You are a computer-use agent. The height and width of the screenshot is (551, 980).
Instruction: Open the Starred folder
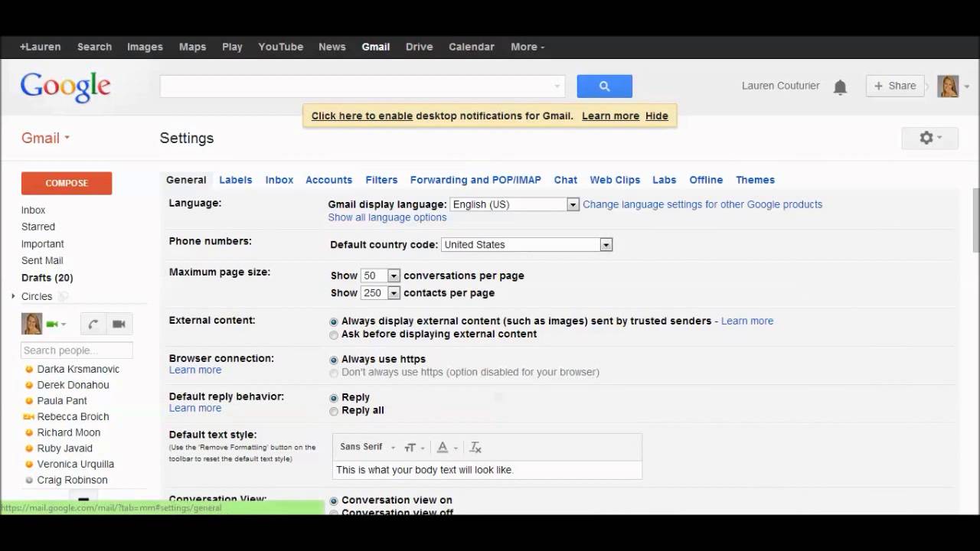click(x=38, y=227)
